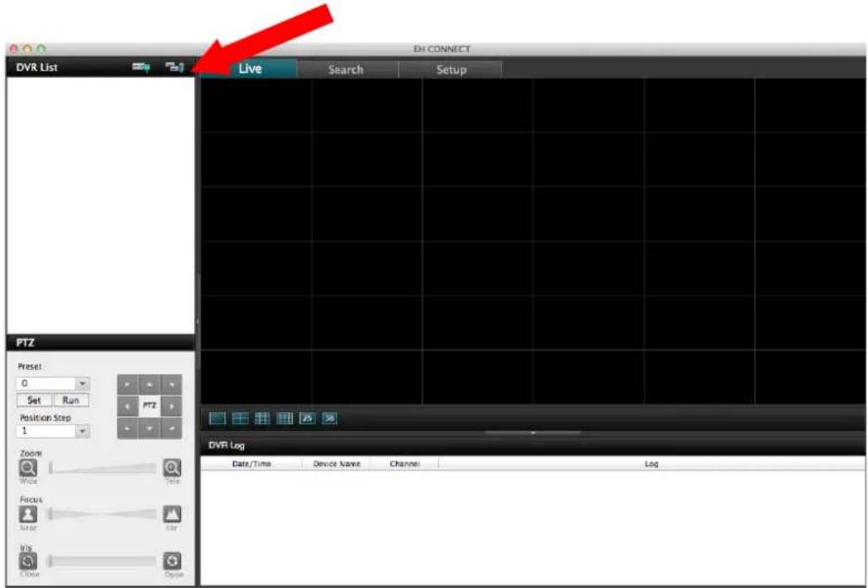
Task: Pan PTZ camera down-left
Action: [x=127, y=428]
